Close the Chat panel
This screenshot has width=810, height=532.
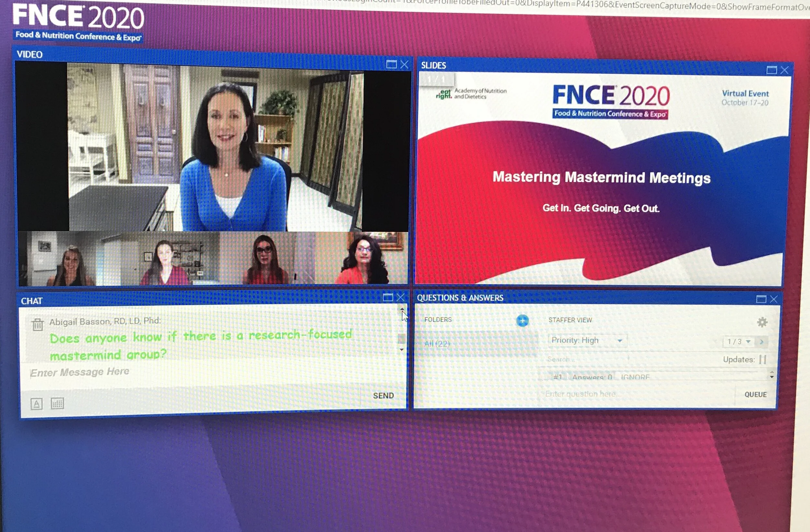(x=400, y=298)
